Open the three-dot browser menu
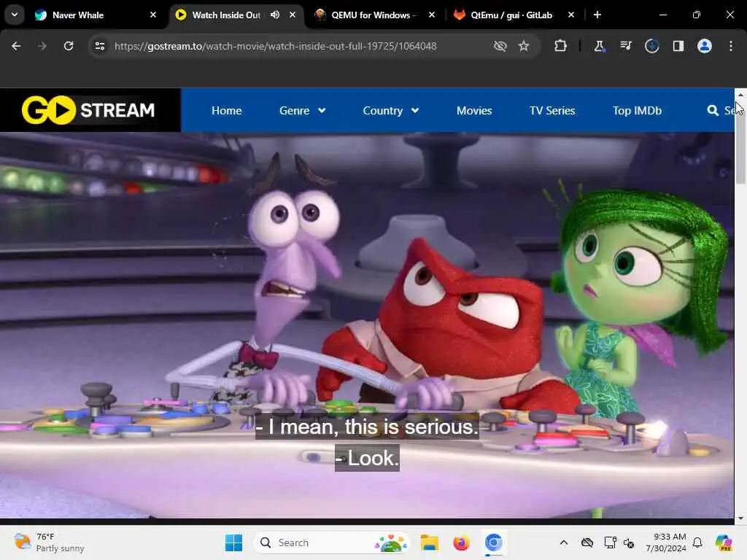The image size is (747, 560). 731,46
